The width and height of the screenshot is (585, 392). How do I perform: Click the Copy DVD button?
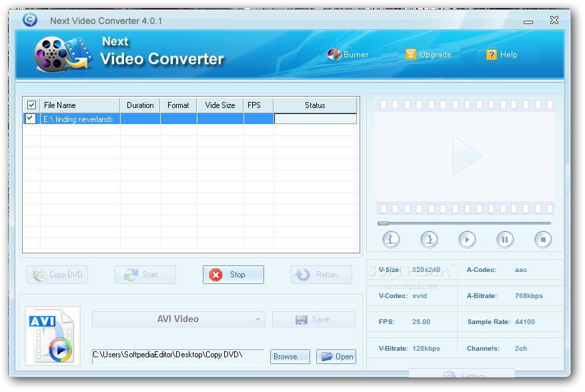[57, 275]
